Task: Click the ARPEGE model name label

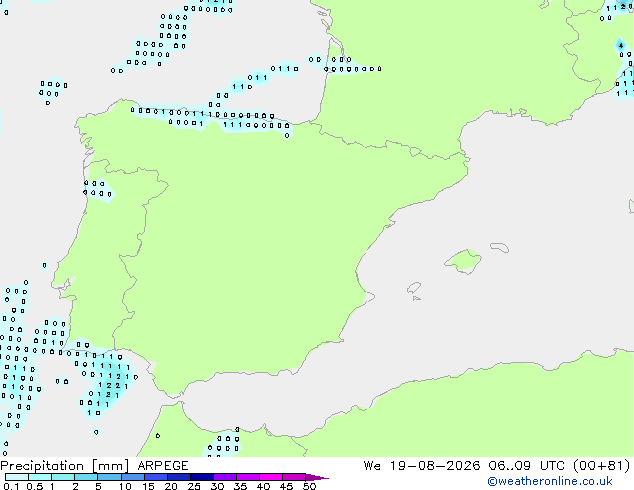Action: pyautogui.click(x=163, y=466)
